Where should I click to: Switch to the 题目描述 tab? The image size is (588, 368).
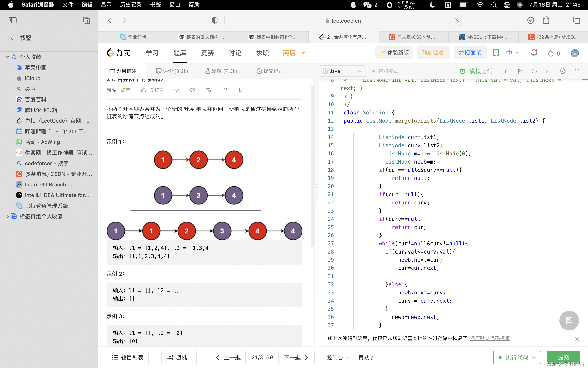click(x=123, y=71)
